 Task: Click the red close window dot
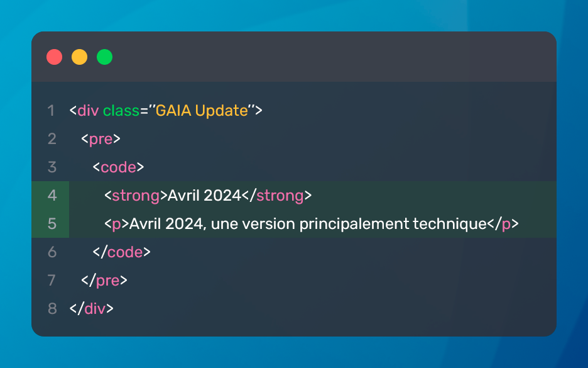(x=55, y=57)
